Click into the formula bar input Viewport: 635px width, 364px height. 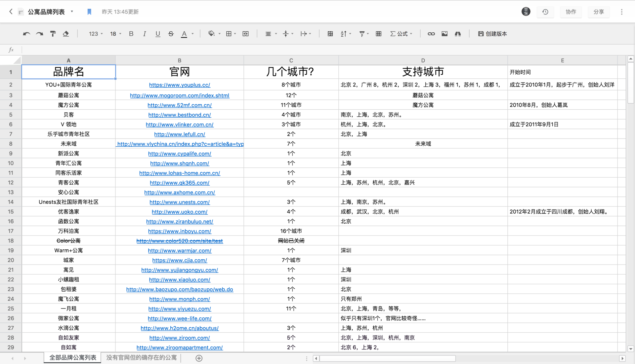(327, 50)
